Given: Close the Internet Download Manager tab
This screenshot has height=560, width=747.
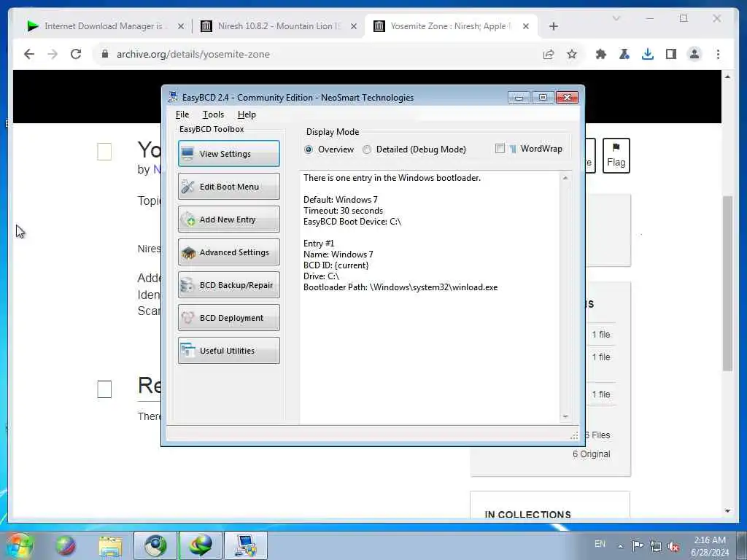Looking at the screenshot, I should point(181,27).
